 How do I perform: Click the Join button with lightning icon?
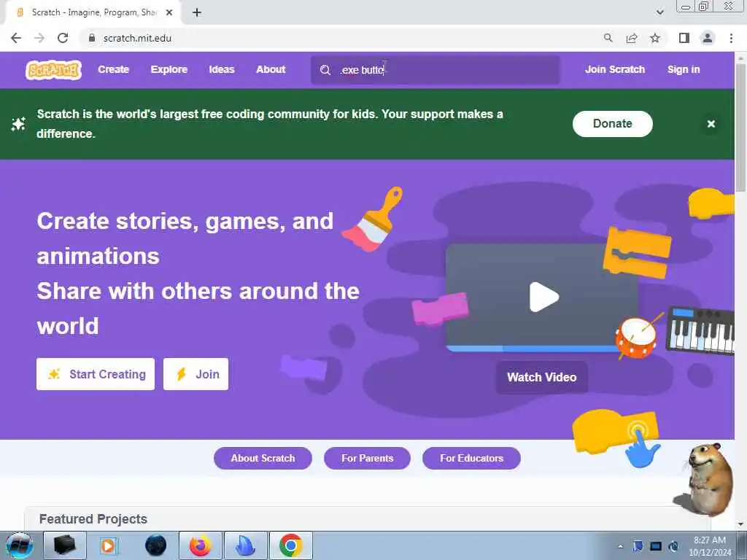pyautogui.click(x=196, y=374)
